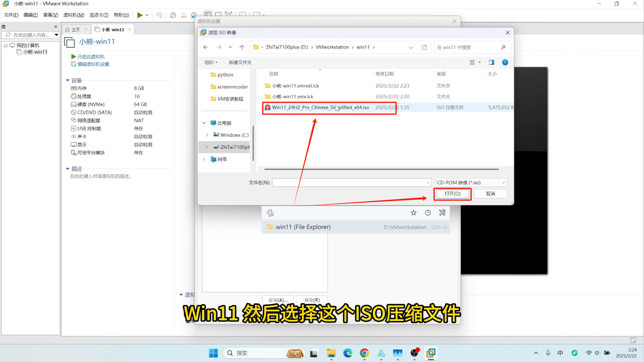Click the green power-on play button in toolbar
The height and width of the screenshot is (362, 644).
140,15
